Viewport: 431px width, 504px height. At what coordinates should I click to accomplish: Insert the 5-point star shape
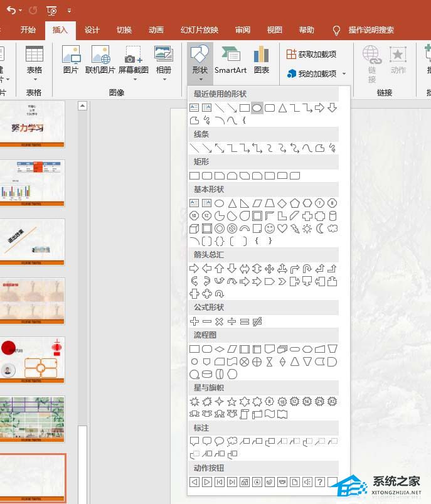231,401
